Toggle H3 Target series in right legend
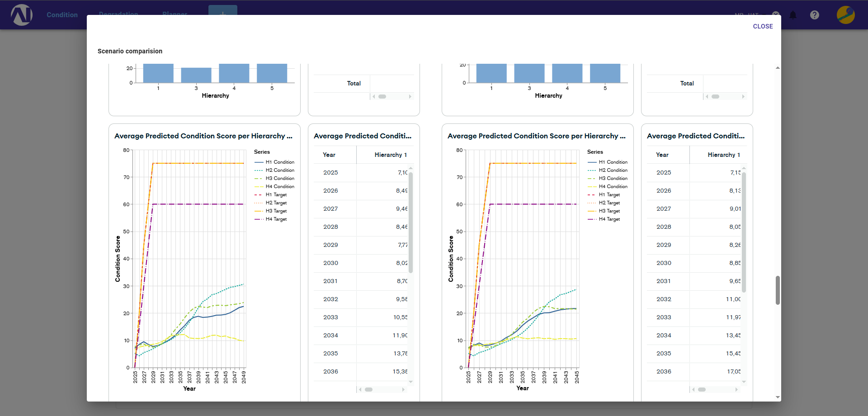868x416 pixels. [x=604, y=211]
